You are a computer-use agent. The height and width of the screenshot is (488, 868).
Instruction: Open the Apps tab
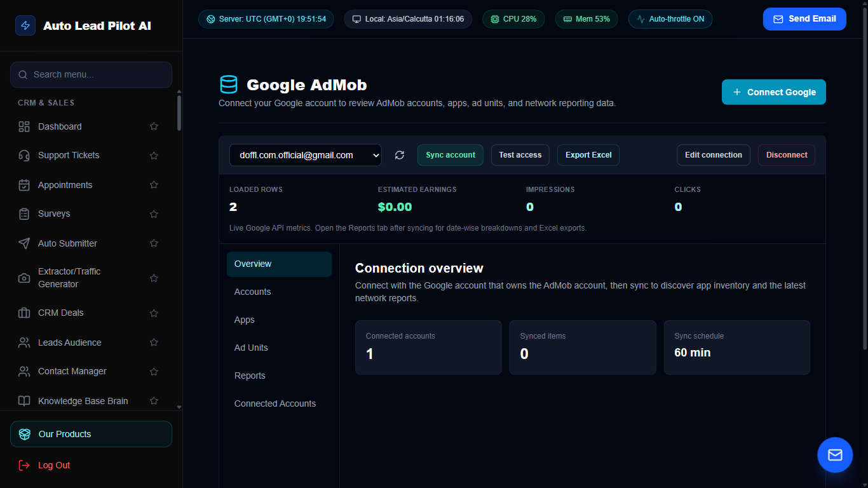point(279,320)
